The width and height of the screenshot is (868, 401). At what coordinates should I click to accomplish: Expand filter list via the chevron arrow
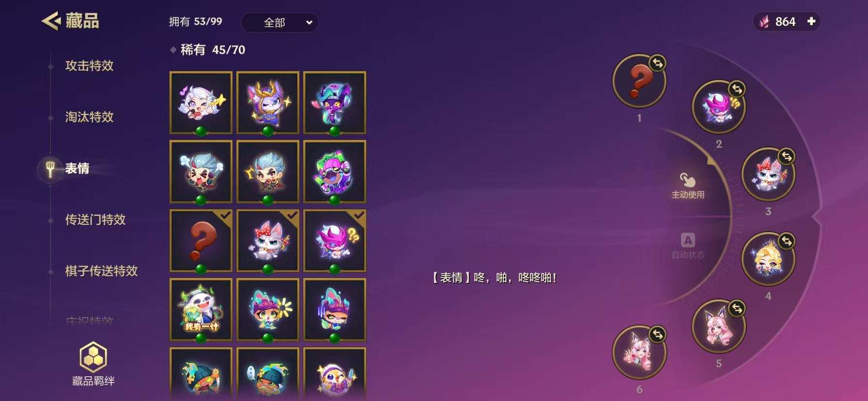tap(309, 22)
